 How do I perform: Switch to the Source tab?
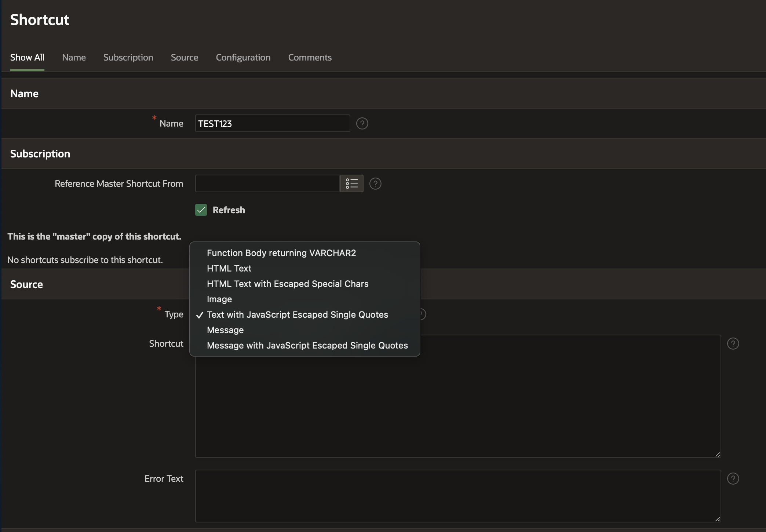coord(184,58)
